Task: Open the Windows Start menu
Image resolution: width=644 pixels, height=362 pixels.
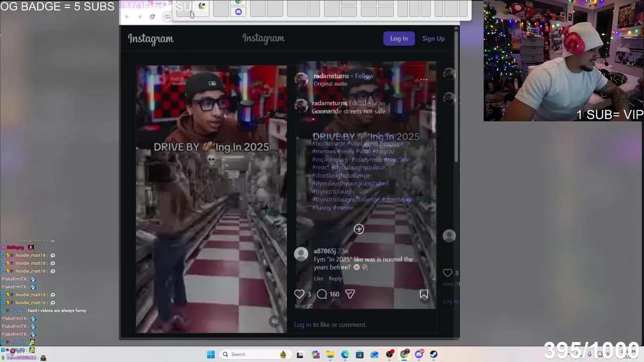Action: click(x=211, y=354)
